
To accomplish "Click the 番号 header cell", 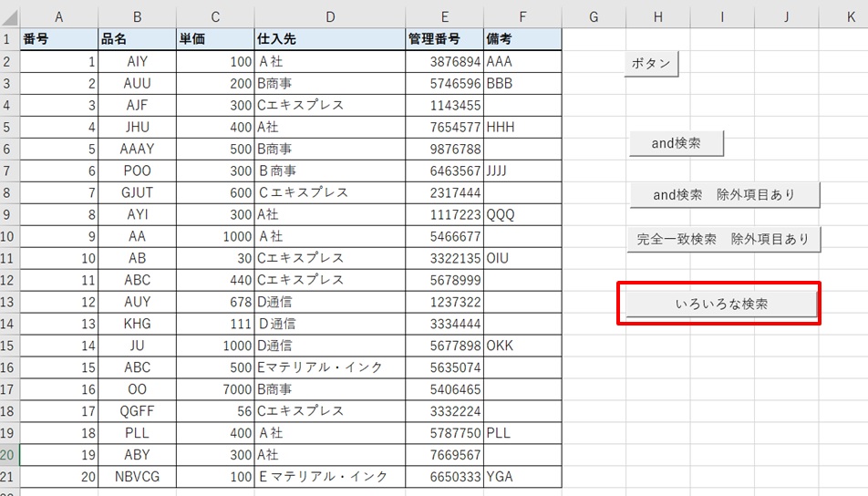I will pyautogui.click(x=59, y=39).
